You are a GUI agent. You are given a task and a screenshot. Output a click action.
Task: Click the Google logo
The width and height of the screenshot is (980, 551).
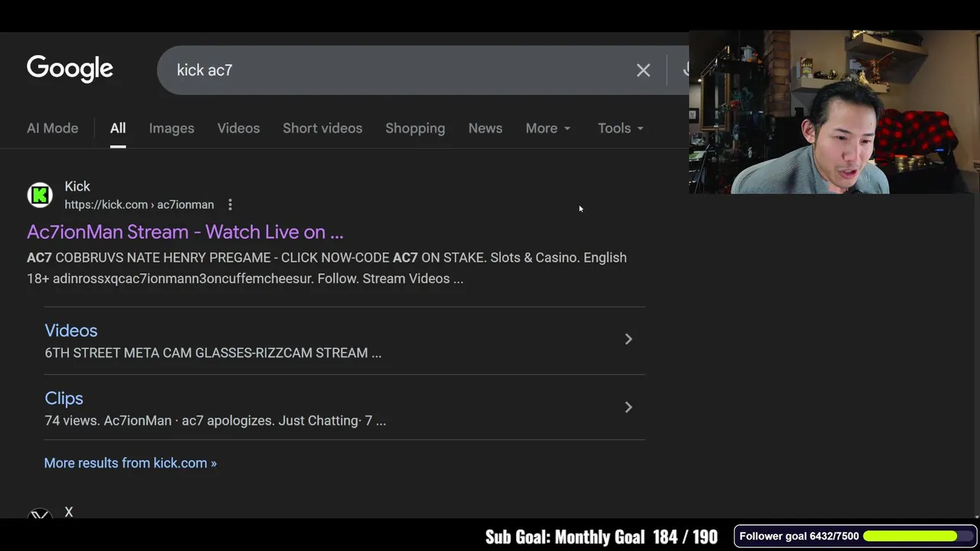tap(70, 69)
